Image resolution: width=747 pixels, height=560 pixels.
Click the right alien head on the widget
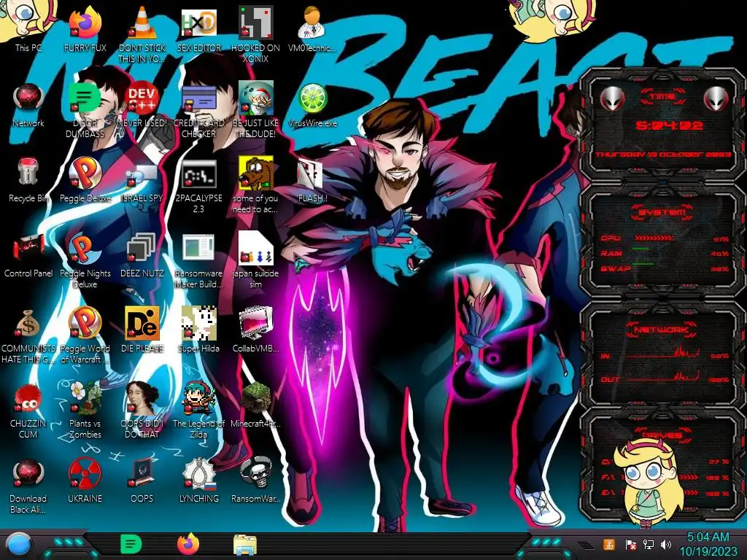click(x=716, y=99)
